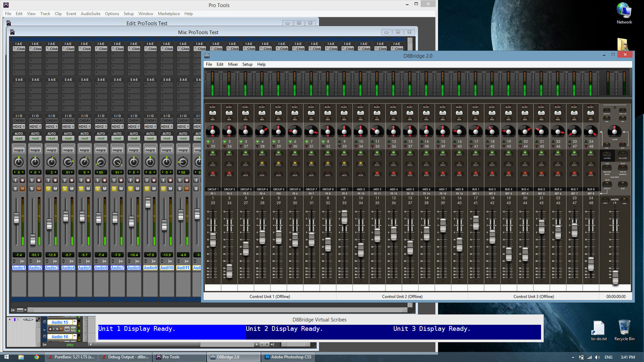Open Audio3 nogrp group selector
This screenshot has height=362, width=644.
pyautogui.click(x=52, y=150)
